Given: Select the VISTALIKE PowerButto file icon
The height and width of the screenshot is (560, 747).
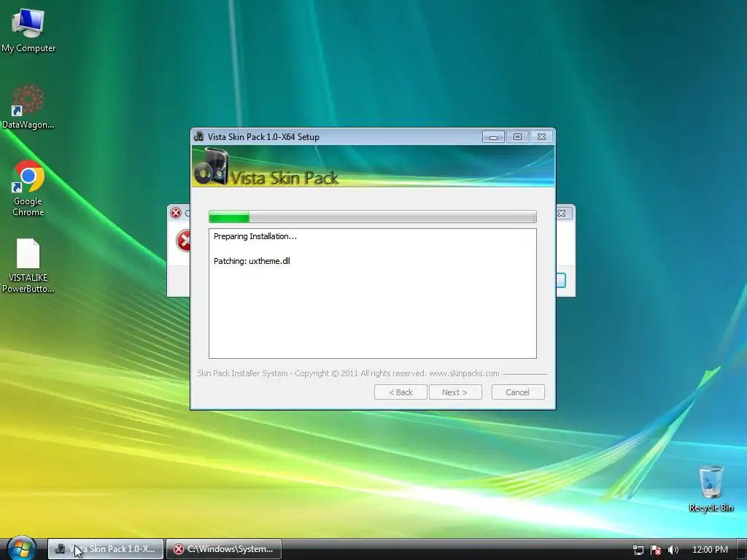Looking at the screenshot, I should (28, 265).
